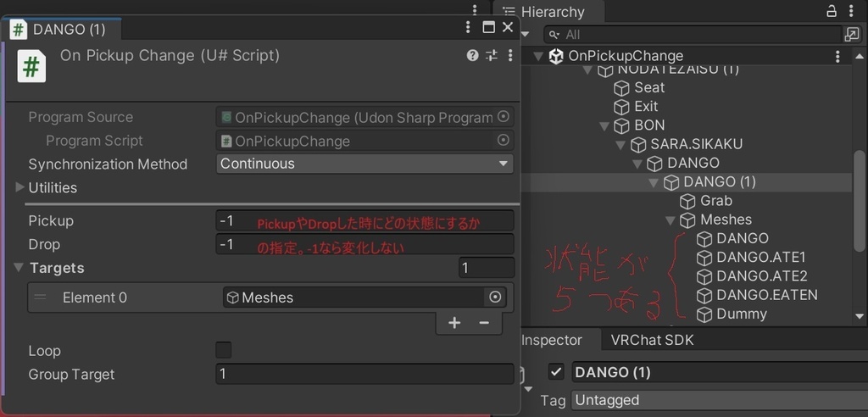The image size is (868, 417).
Task: Select DANGO.ATE1 in the Hierarchy
Action: (x=760, y=257)
